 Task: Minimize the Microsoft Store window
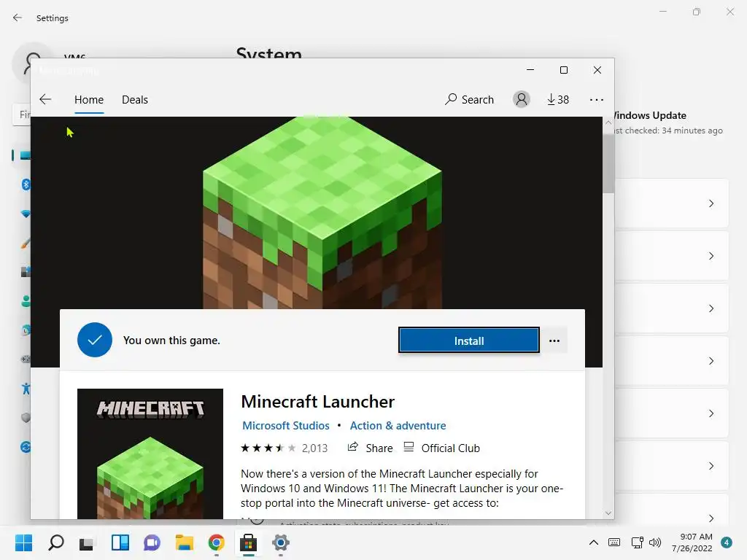(530, 70)
